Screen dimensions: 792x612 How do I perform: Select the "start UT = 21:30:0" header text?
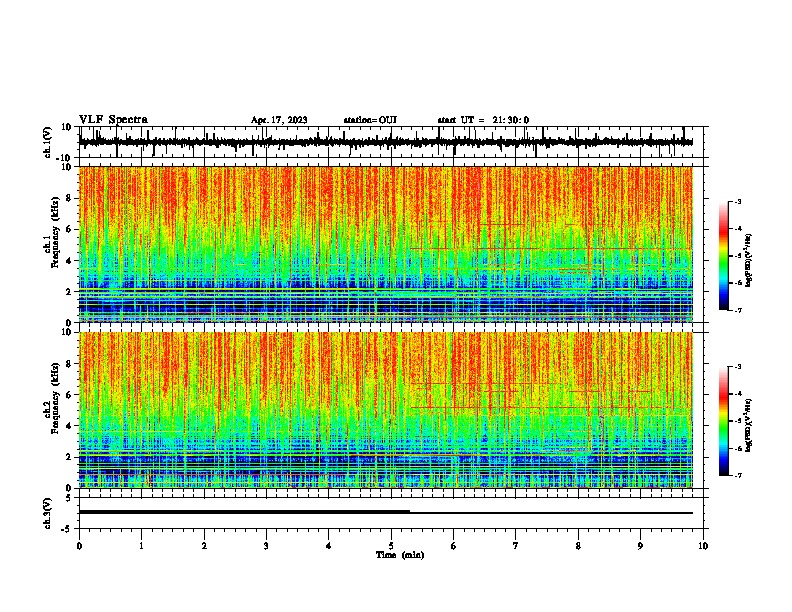[483, 120]
